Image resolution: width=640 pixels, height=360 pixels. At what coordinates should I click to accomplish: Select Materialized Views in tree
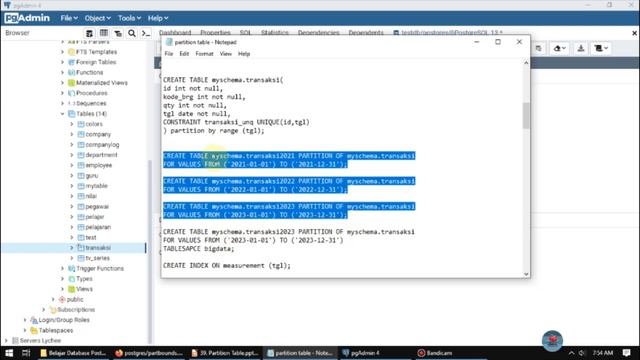click(102, 83)
